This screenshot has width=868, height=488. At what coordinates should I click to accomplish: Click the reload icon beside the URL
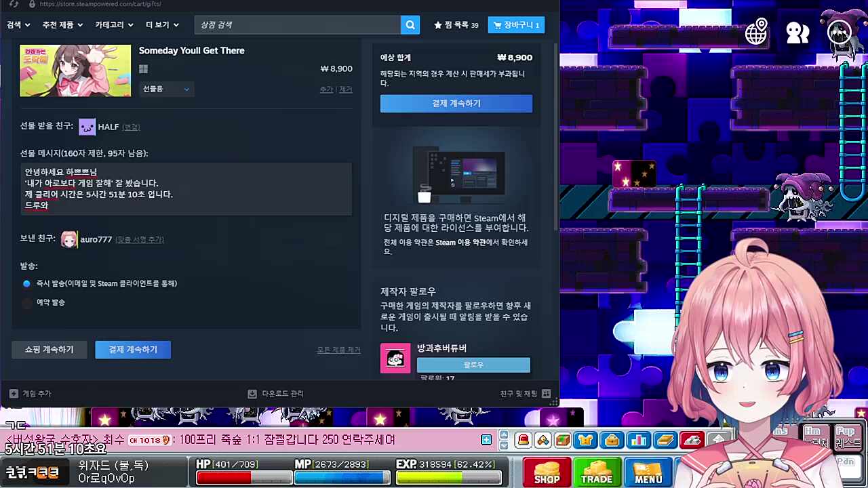tap(14, 4)
